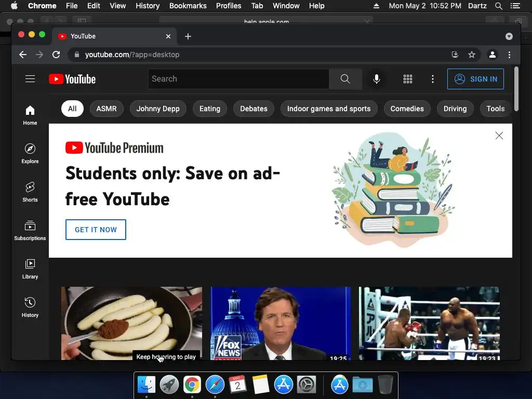Click the SIGN IN button
532x399 pixels.
(x=475, y=79)
